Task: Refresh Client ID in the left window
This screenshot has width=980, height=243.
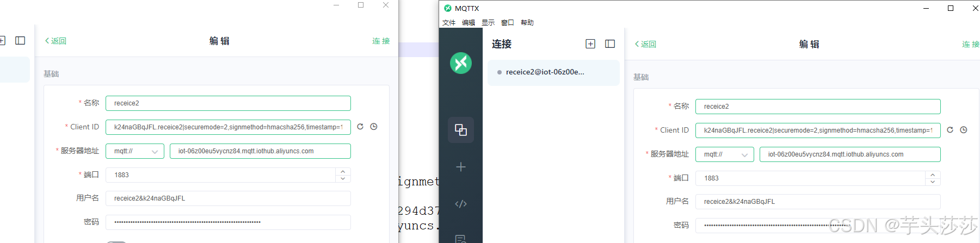Action: [x=360, y=127]
